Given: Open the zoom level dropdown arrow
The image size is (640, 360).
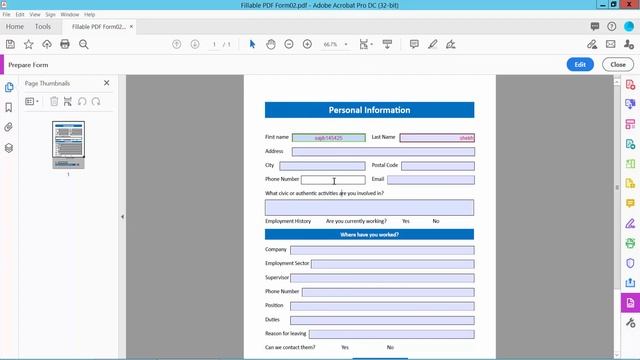Looking at the screenshot, I should coord(346,44).
